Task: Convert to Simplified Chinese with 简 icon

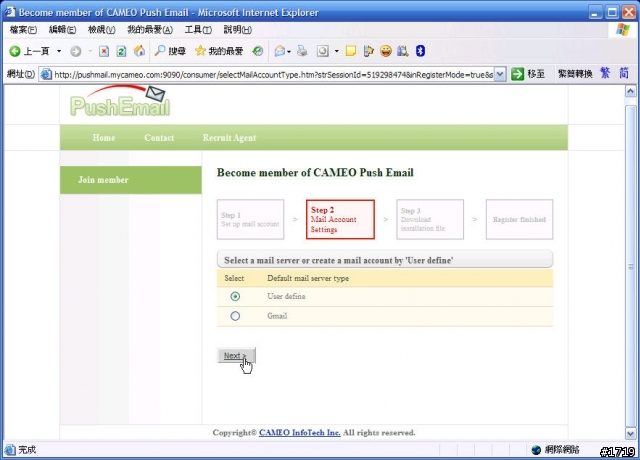Action: pyautogui.click(x=624, y=73)
